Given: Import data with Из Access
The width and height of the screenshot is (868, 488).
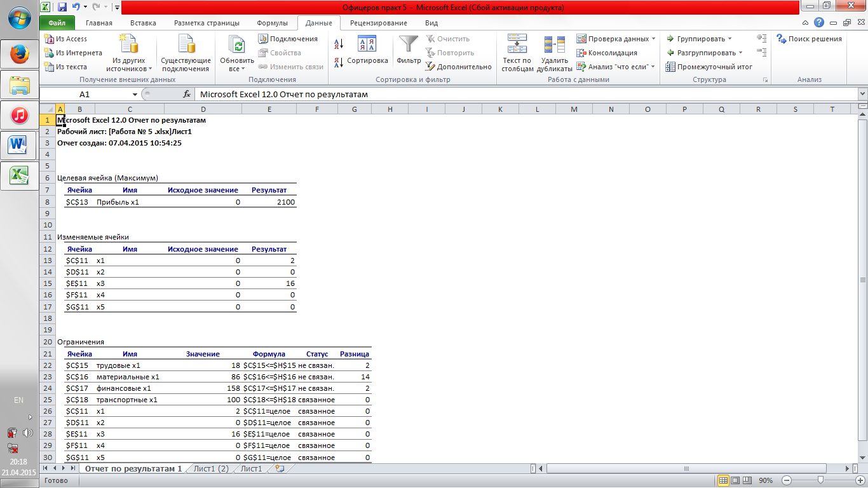Looking at the screenshot, I should [66, 39].
